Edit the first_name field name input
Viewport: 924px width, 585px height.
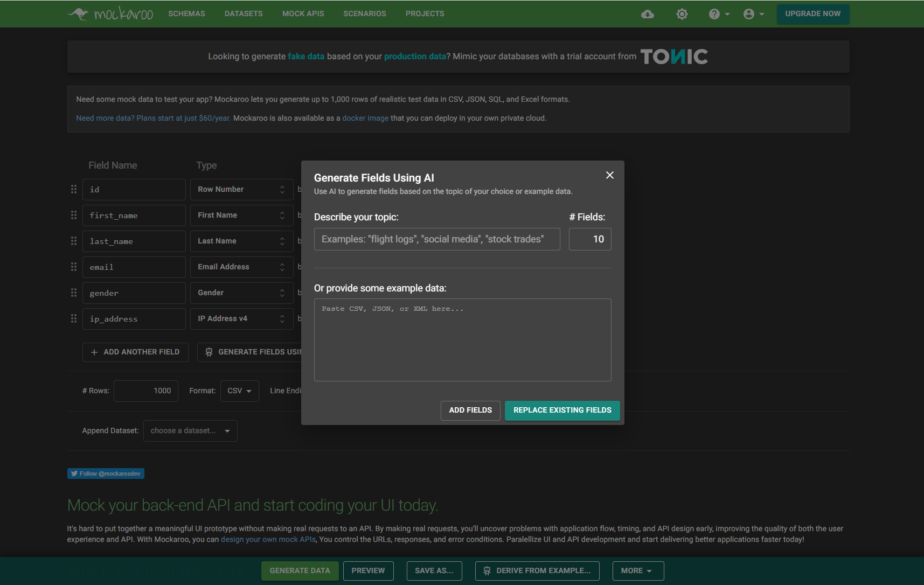[134, 215]
